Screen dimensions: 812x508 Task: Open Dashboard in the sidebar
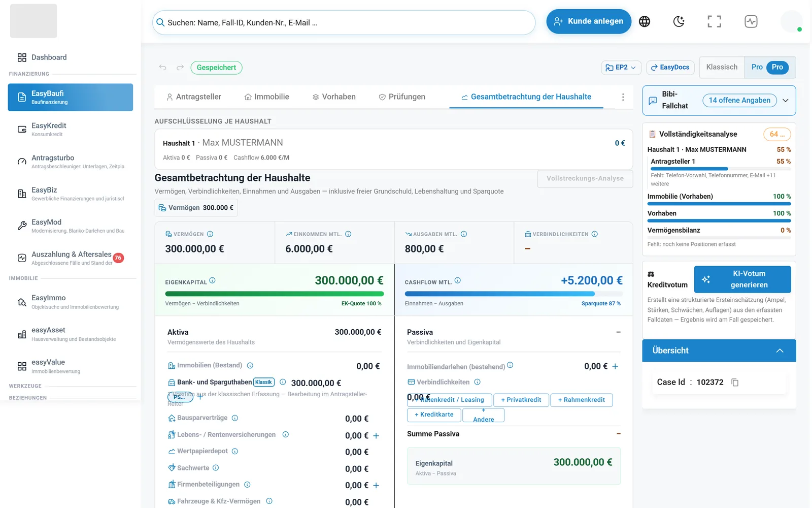point(71,57)
